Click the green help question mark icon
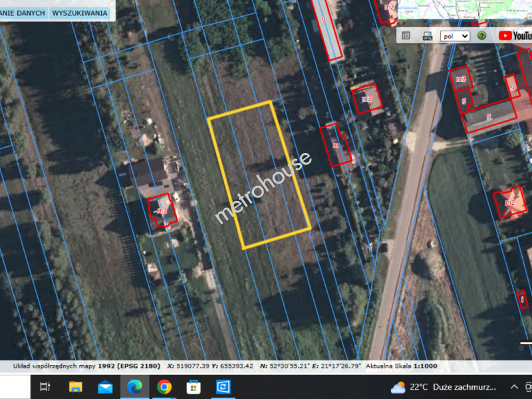The width and height of the screenshot is (532, 399). 481,36
